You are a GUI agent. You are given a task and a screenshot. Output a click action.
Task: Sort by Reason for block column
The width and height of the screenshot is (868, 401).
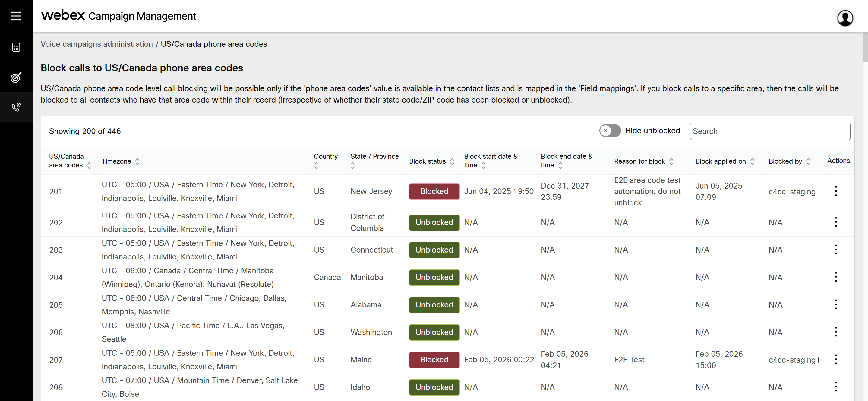tap(671, 161)
